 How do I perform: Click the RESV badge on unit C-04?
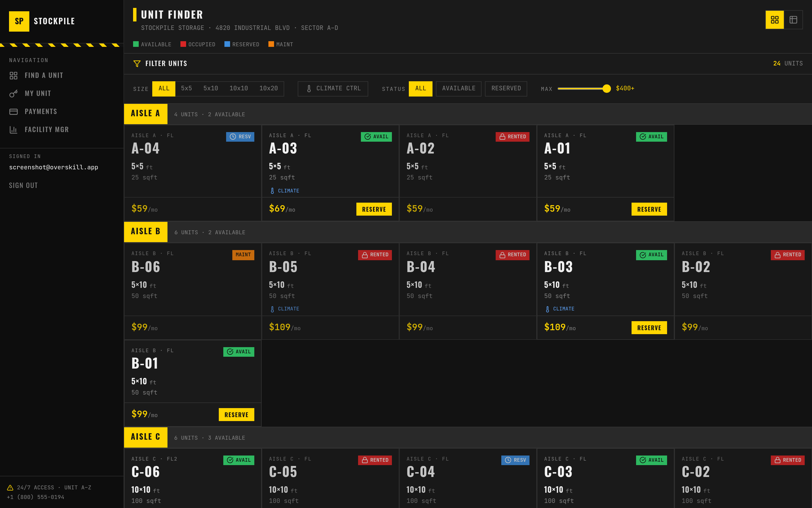(515, 460)
